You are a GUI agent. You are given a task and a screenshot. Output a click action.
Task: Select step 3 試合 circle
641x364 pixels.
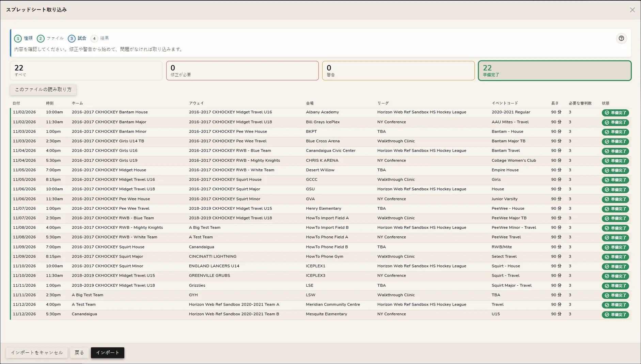pos(72,38)
